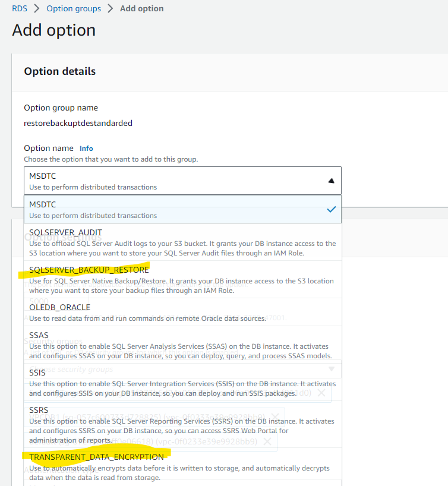Go to RDS via the breadcrumb
The width and height of the screenshot is (448, 486).
(x=20, y=9)
